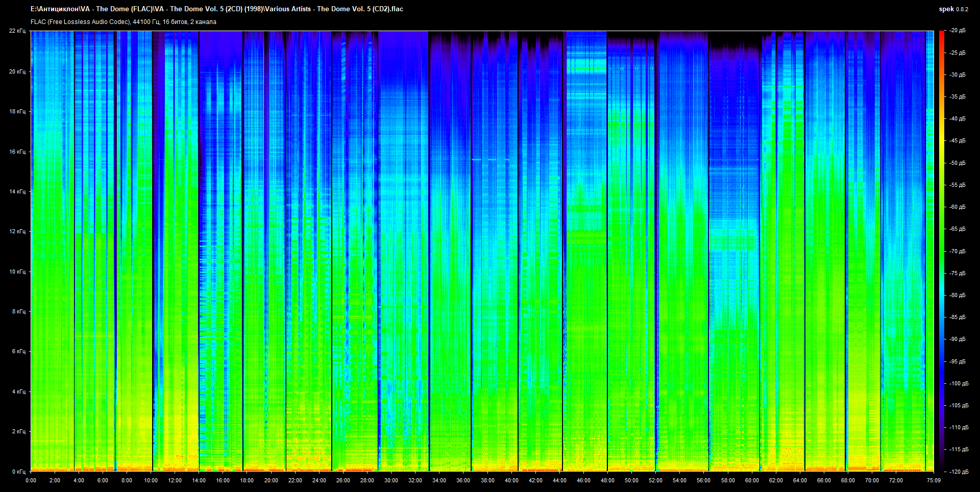
Task: Click the 22 кГц frequency axis label
Action: [17, 31]
